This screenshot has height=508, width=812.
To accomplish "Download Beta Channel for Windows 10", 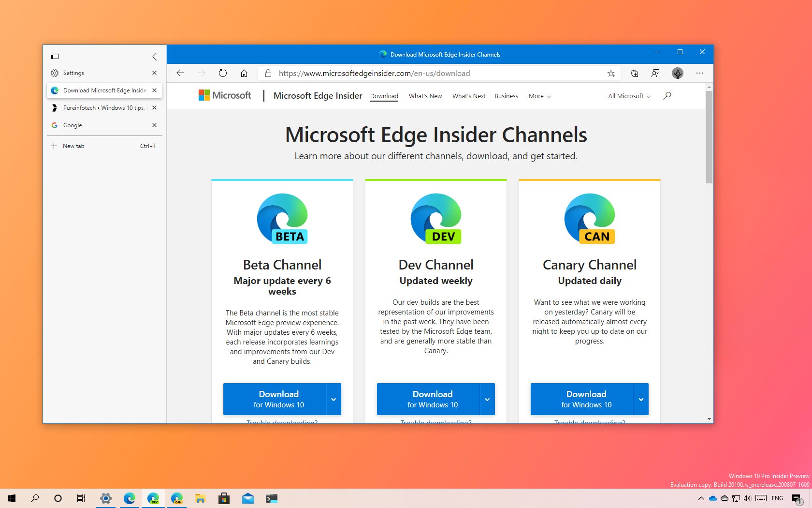I will coord(275,399).
